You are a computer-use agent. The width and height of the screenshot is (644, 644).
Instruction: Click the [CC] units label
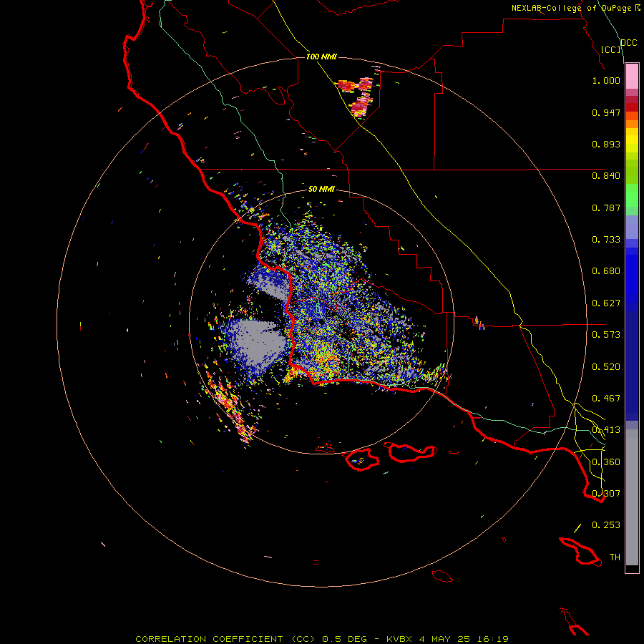611,49
